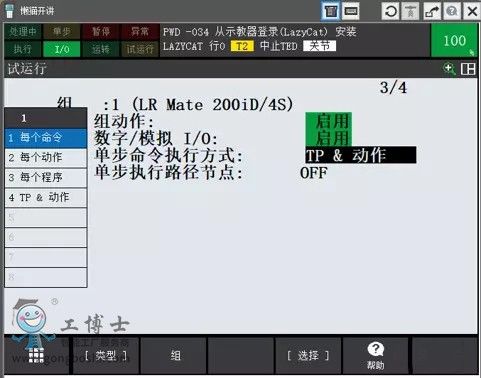This screenshot has height=378, width=481.
Task: Close the teach pendant window
Action: click(x=472, y=11)
